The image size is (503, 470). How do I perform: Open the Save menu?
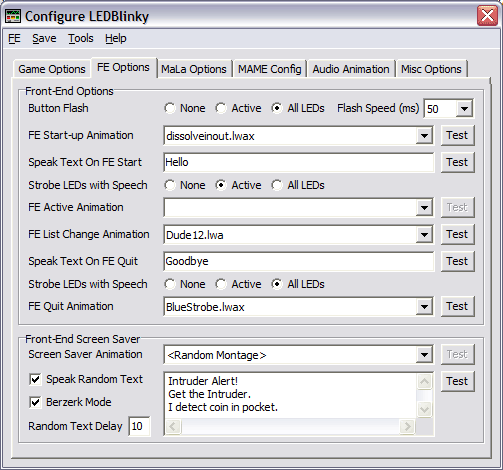click(44, 38)
